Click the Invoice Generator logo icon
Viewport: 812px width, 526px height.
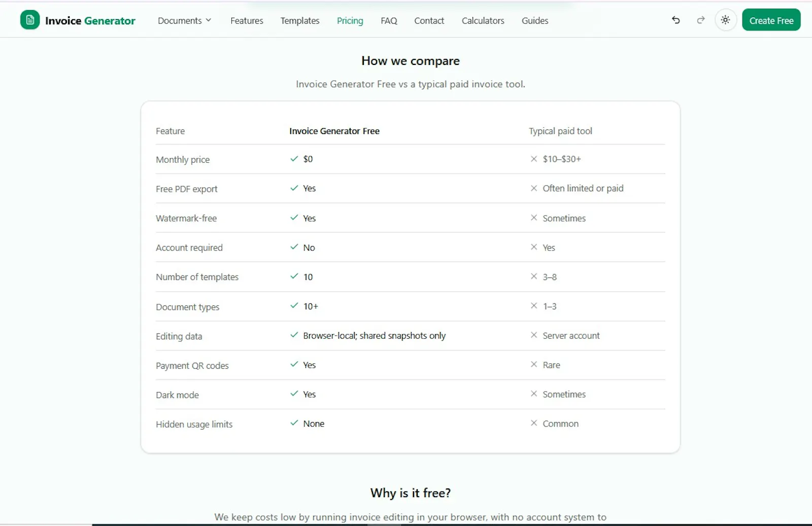click(30, 20)
